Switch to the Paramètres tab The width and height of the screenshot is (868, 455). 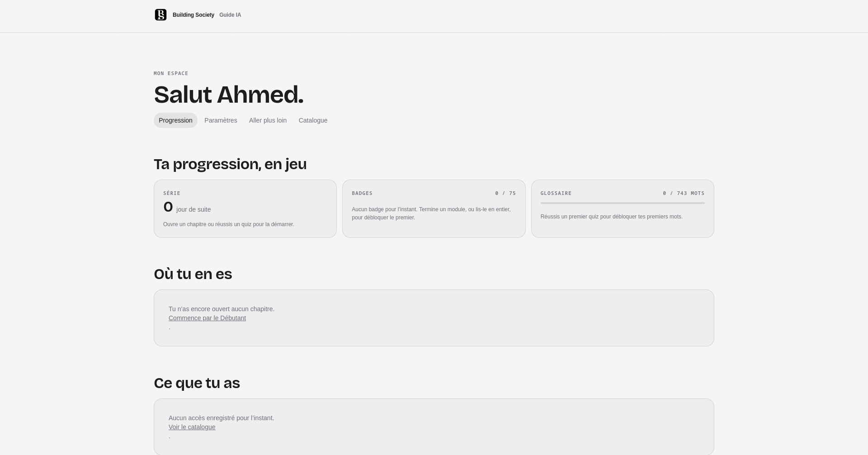(x=221, y=120)
